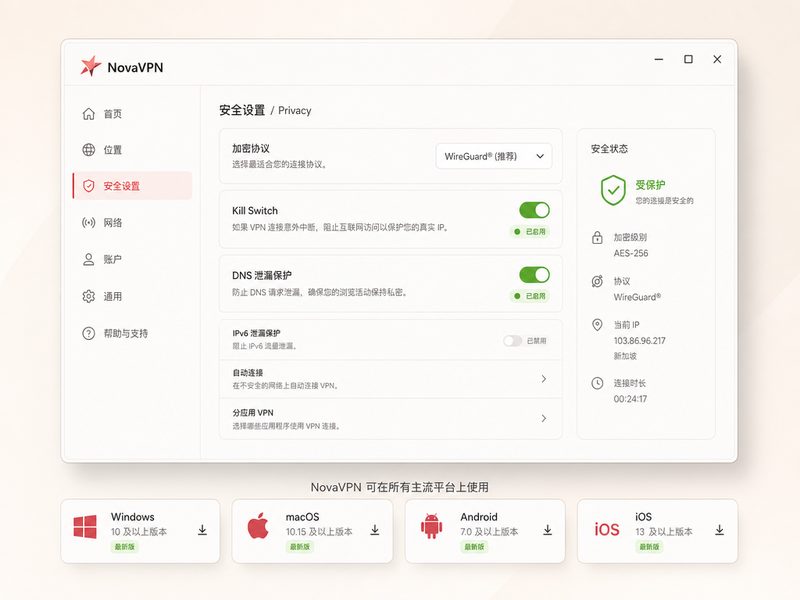Minimize the NovaVPN window
Viewport: 800px width, 600px height.
(x=659, y=59)
